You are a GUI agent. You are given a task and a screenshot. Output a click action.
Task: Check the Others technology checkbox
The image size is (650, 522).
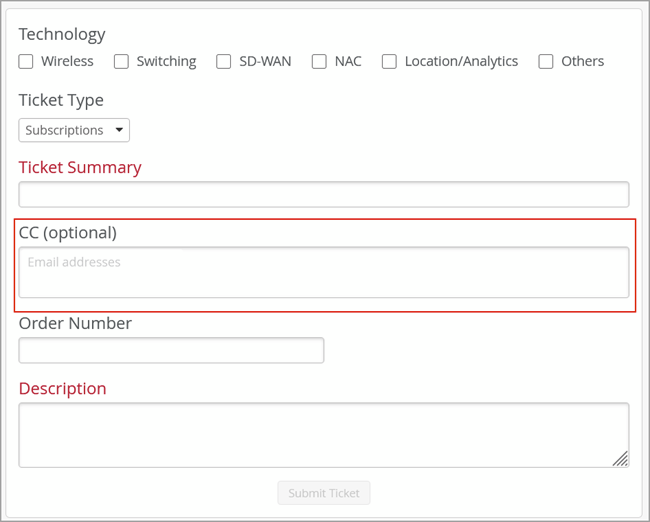[546, 62]
